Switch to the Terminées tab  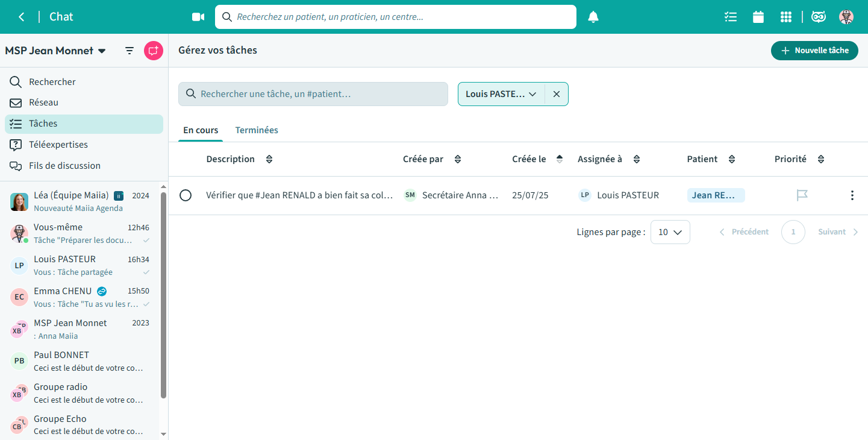[257, 130]
